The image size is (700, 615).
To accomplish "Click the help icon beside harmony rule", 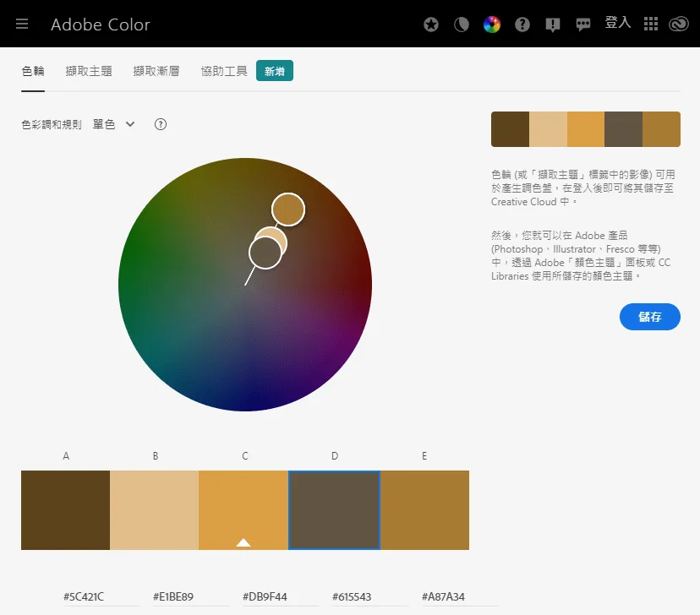I will pyautogui.click(x=161, y=124).
